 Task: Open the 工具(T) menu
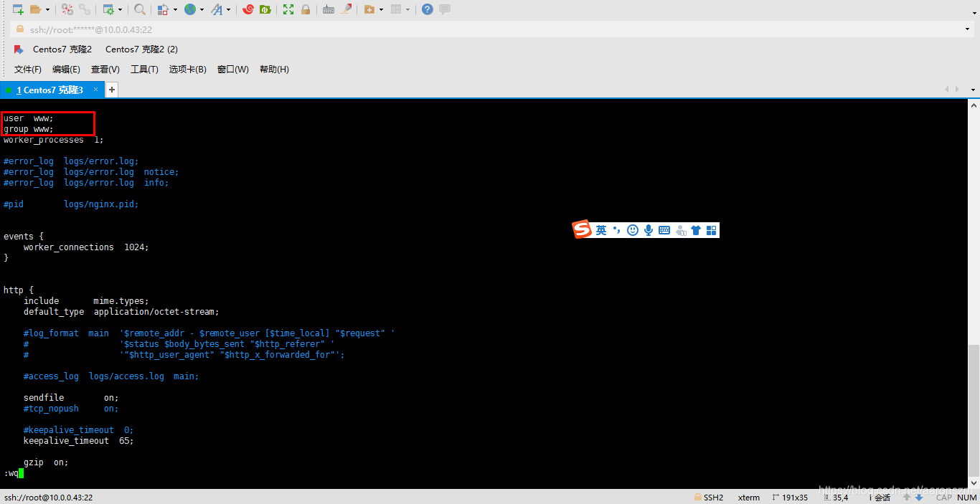click(144, 70)
